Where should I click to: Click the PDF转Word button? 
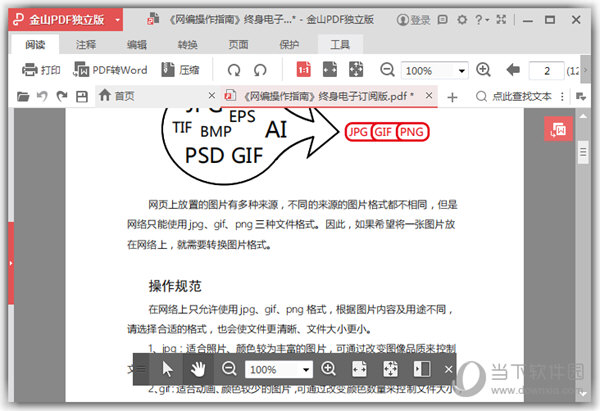pos(110,70)
